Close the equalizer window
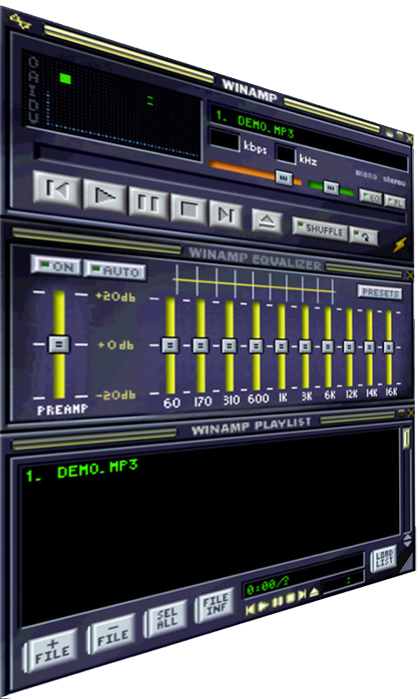 pos(410,276)
